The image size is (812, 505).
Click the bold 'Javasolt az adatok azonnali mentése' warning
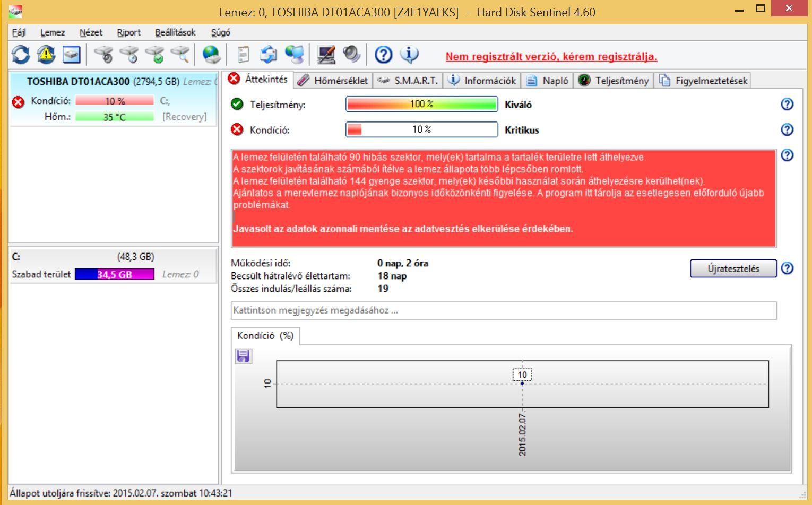403,229
